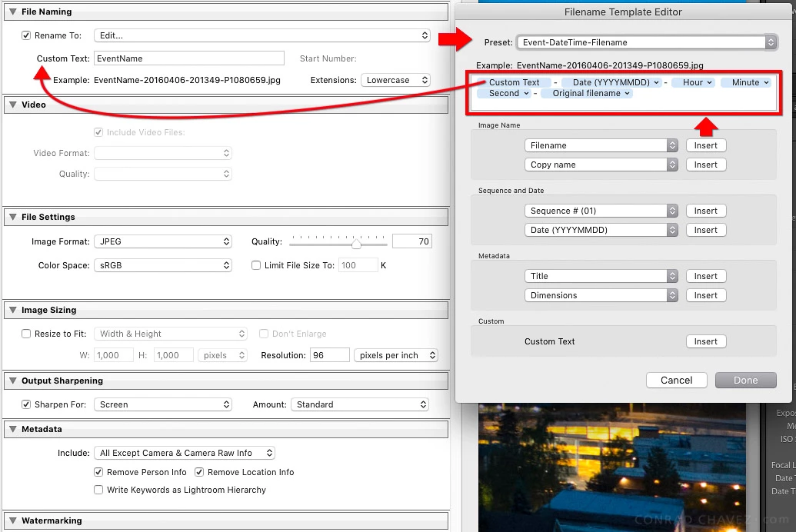The height and width of the screenshot is (532, 796).
Task: Collapse the Output Sharpening section triangle
Action: [x=13, y=381]
